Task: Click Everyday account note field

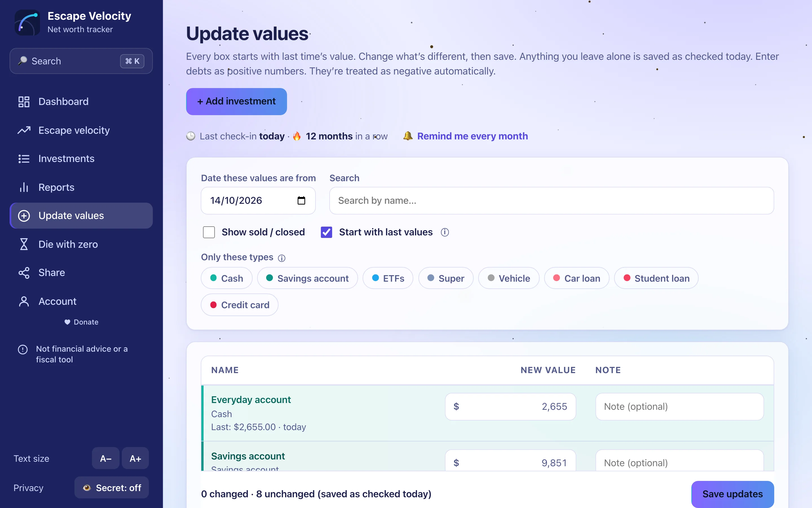Action: click(679, 406)
